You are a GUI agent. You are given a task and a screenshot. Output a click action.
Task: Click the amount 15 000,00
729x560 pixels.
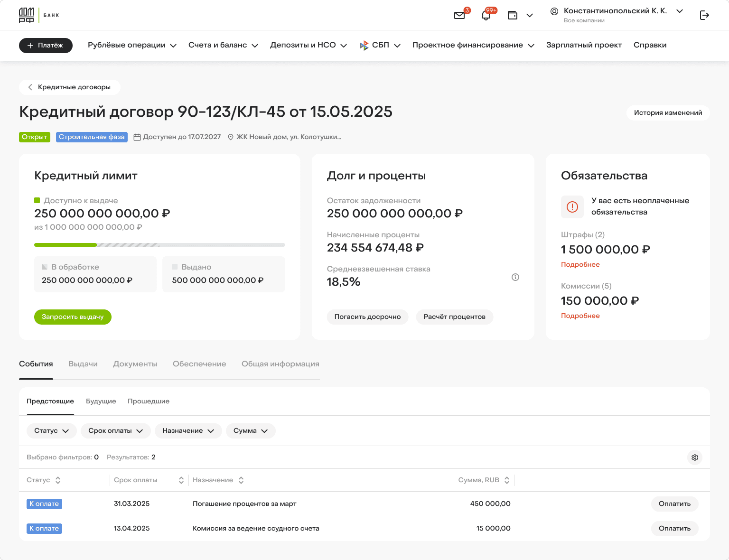tap(494, 529)
